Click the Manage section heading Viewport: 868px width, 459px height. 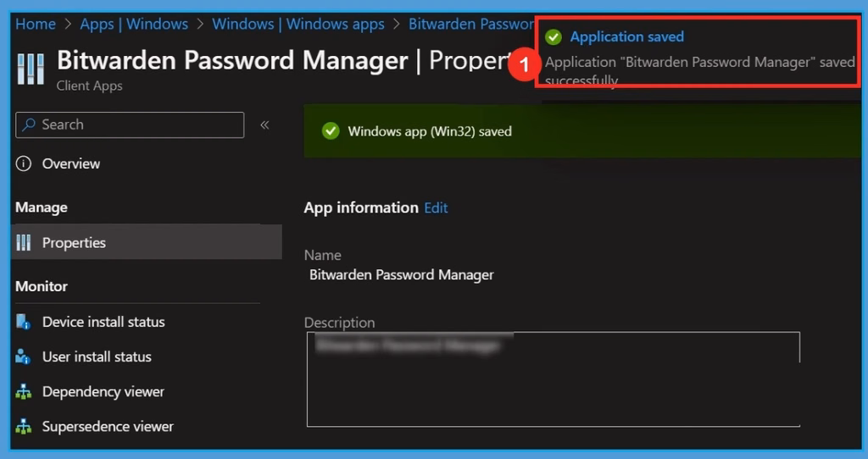point(42,207)
